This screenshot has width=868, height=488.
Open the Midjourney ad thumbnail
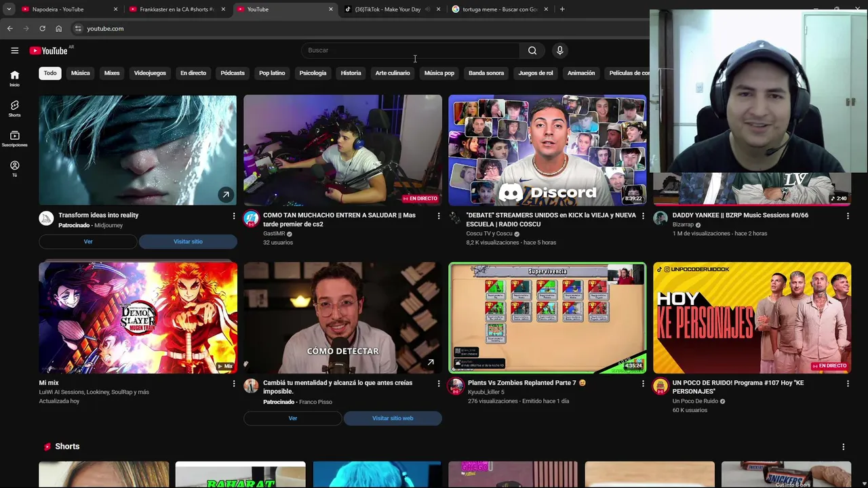[138, 150]
